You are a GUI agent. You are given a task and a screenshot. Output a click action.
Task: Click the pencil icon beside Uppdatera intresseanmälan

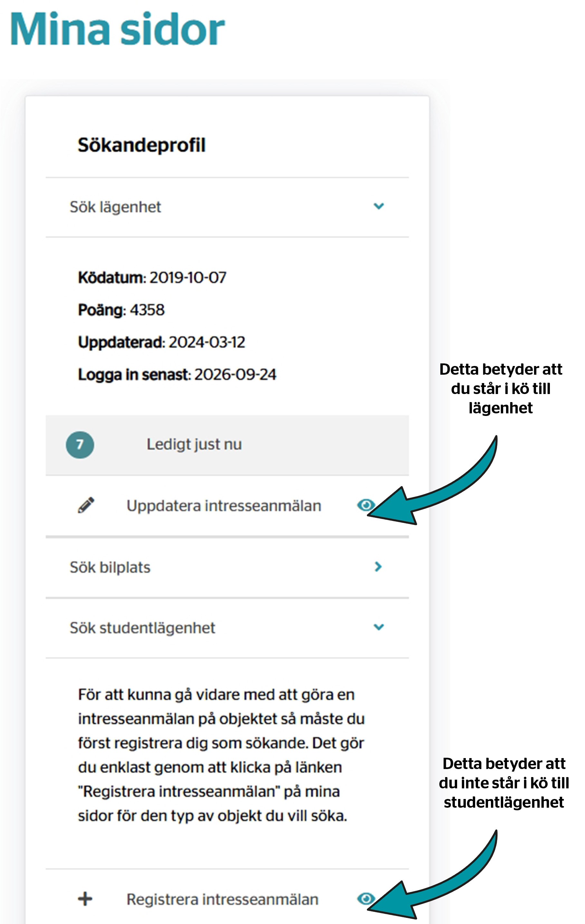86,505
